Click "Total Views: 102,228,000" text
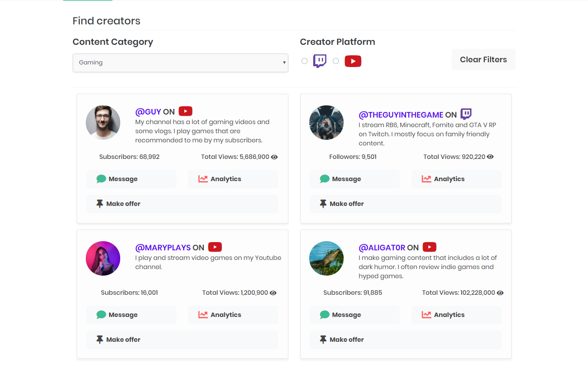Screen dimensions: 588x374 [x=459, y=293]
